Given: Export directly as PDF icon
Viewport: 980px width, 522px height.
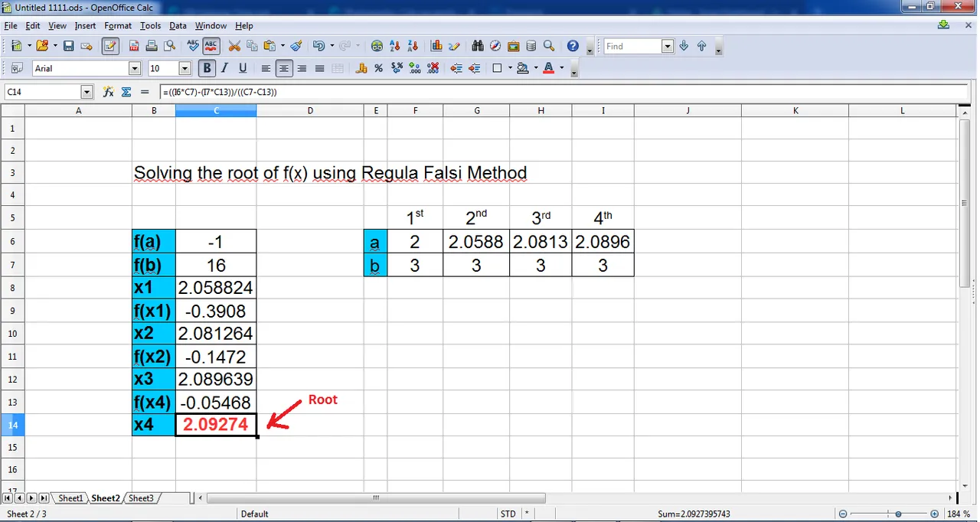Looking at the screenshot, I should (x=134, y=47).
